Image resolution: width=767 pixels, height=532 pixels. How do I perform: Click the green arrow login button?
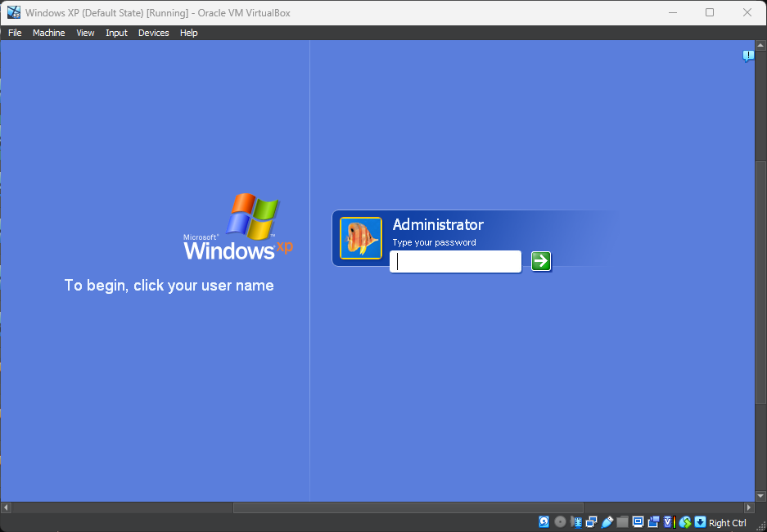541,261
